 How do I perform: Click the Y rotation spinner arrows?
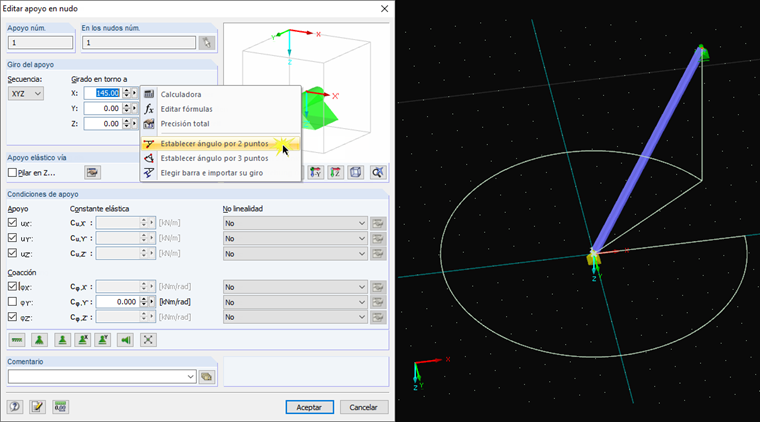click(x=127, y=109)
